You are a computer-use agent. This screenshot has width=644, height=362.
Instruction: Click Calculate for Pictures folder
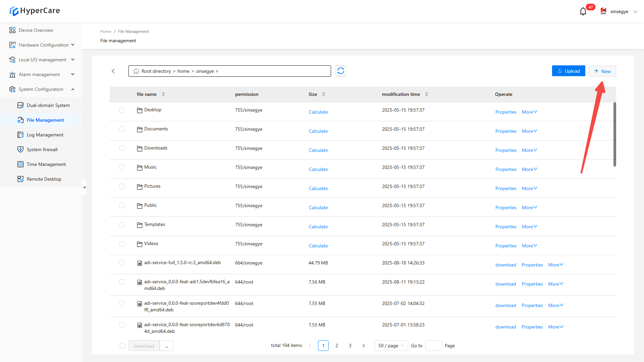tap(318, 188)
